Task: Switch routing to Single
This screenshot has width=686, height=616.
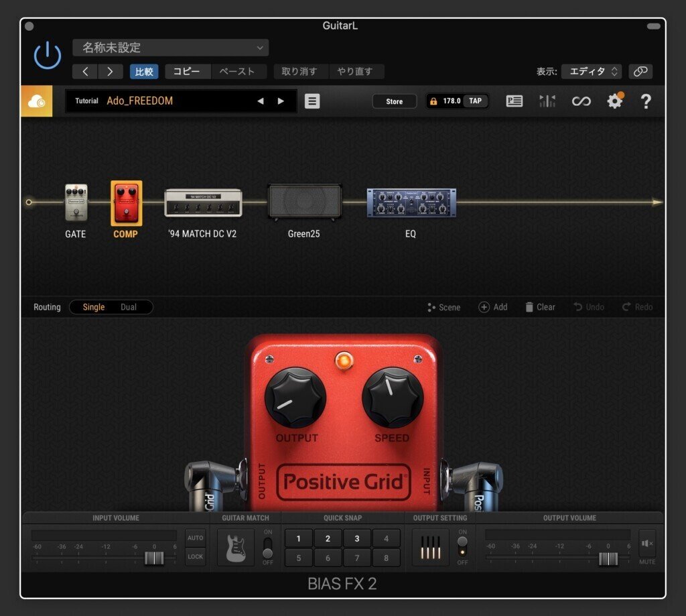Action: coord(94,307)
